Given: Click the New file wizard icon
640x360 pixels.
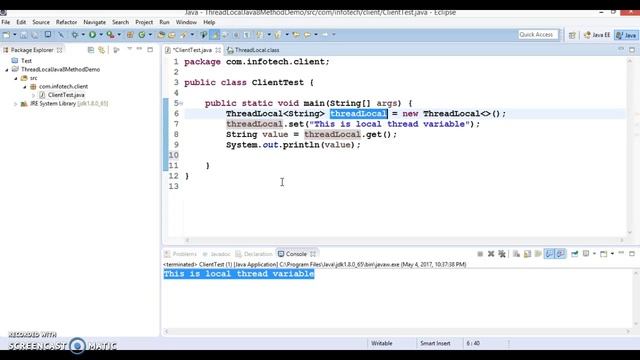Looking at the screenshot, I should click(x=7, y=35).
